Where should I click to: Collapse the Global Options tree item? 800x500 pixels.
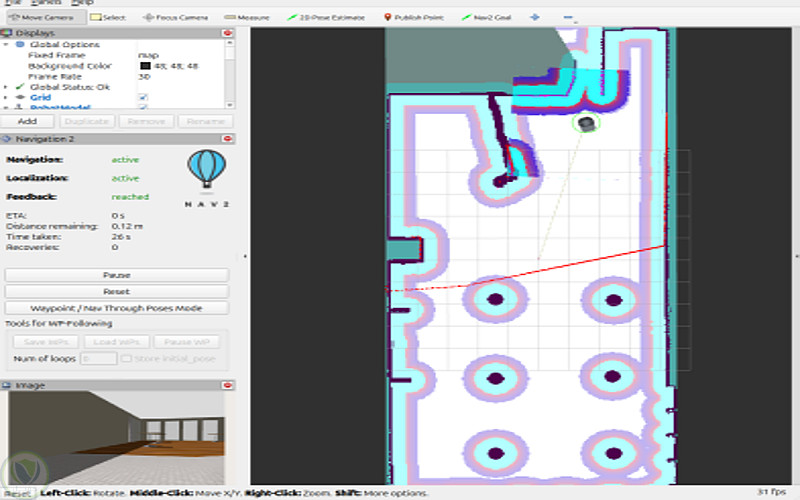pos(6,44)
